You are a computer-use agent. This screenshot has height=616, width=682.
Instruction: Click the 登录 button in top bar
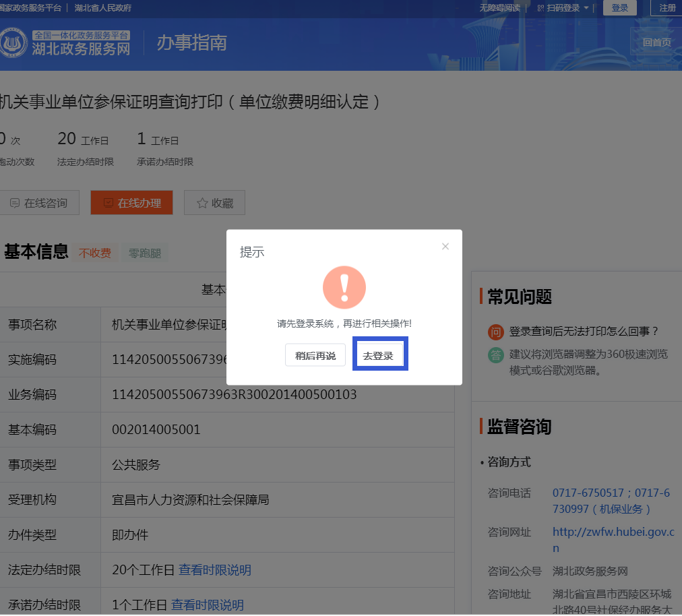(619, 8)
